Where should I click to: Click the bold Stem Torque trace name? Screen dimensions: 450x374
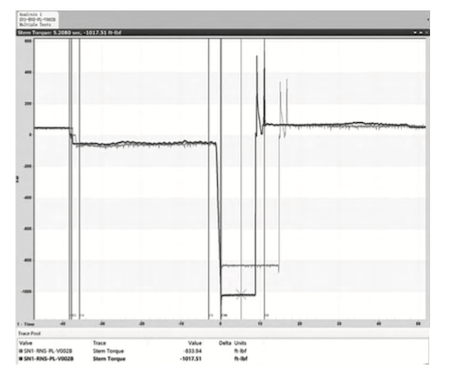tap(109, 359)
